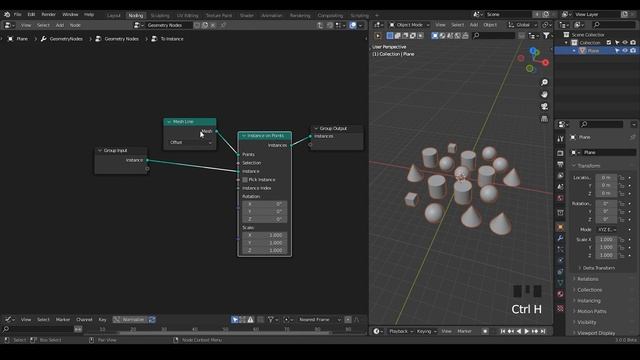The height and width of the screenshot is (360, 640).
Task: Open the Material properties tab icon
Action: pos(560,294)
